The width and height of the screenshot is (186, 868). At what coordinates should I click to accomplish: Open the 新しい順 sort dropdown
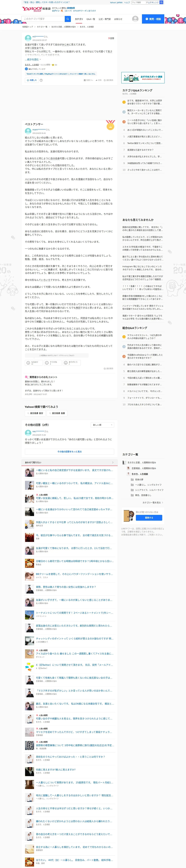(102, 425)
